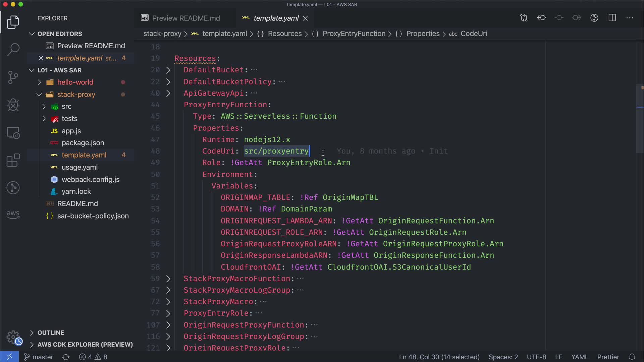Viewport: 644px width, 362px height.
Task: Open the Extensions view
Action: tap(13, 160)
